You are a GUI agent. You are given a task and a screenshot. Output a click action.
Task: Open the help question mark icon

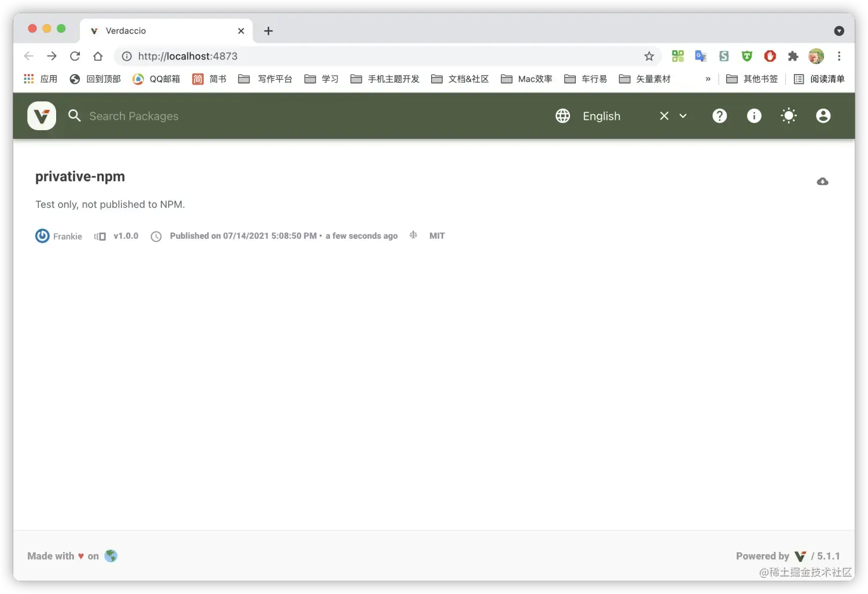tap(719, 116)
